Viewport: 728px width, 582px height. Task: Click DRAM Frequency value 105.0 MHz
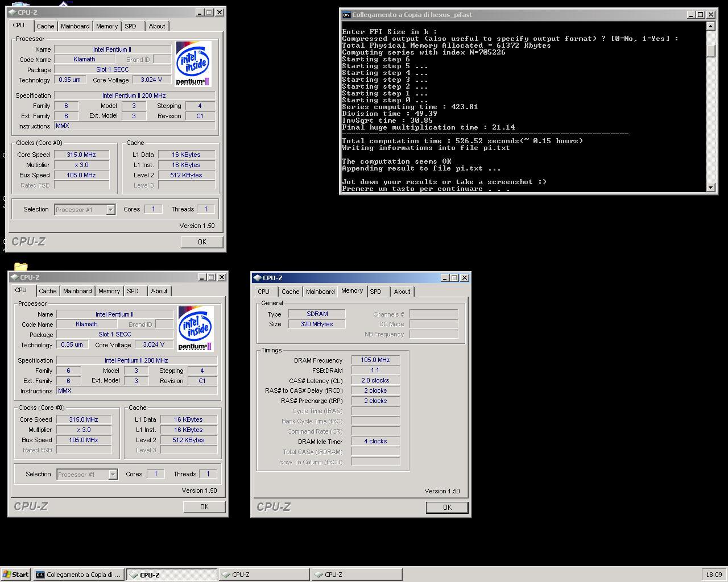(375, 360)
